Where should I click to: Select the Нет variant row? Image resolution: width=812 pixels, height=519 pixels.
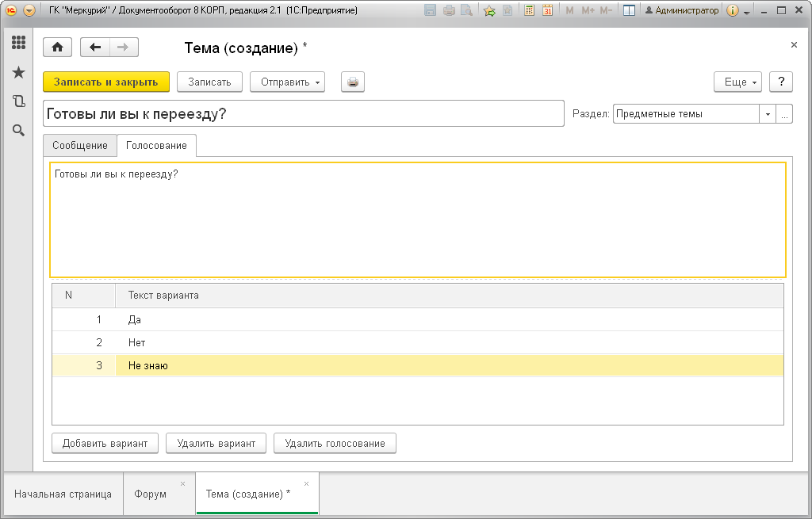point(418,342)
